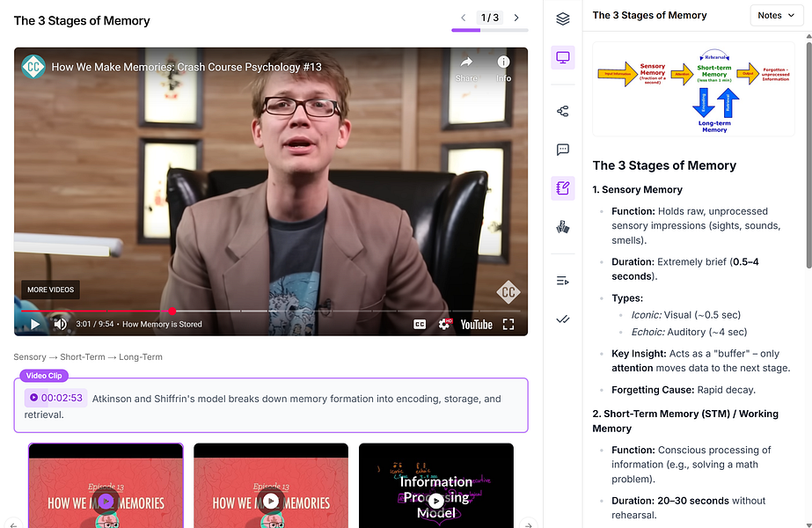Click the Video Clip label tag
The height and width of the screenshot is (528, 812).
[44, 376]
